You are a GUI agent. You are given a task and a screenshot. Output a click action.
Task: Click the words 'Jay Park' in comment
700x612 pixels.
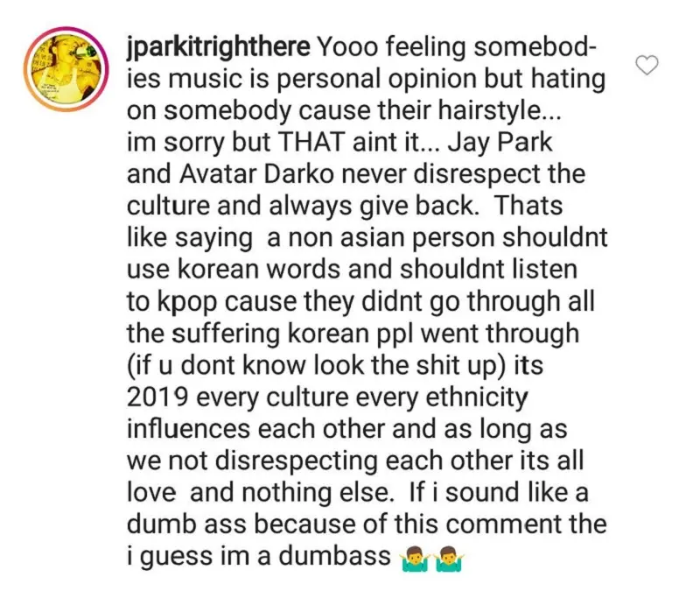pos(500,144)
